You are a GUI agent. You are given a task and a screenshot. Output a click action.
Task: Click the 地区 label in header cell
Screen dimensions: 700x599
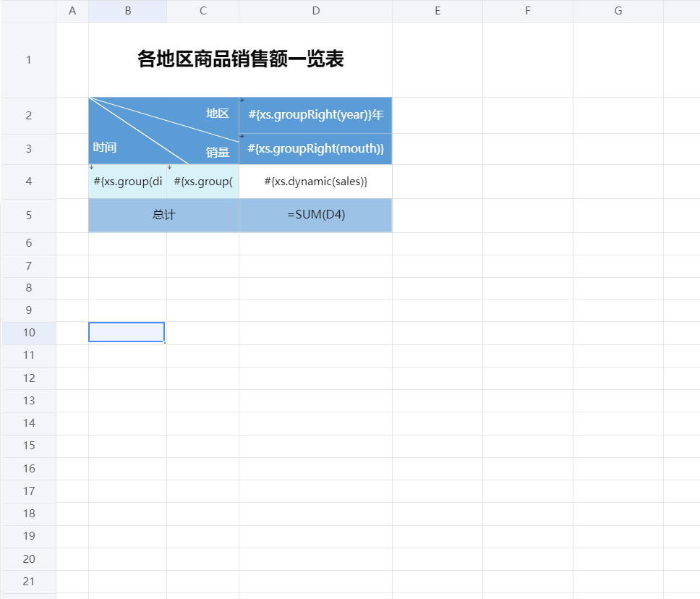pyautogui.click(x=218, y=114)
